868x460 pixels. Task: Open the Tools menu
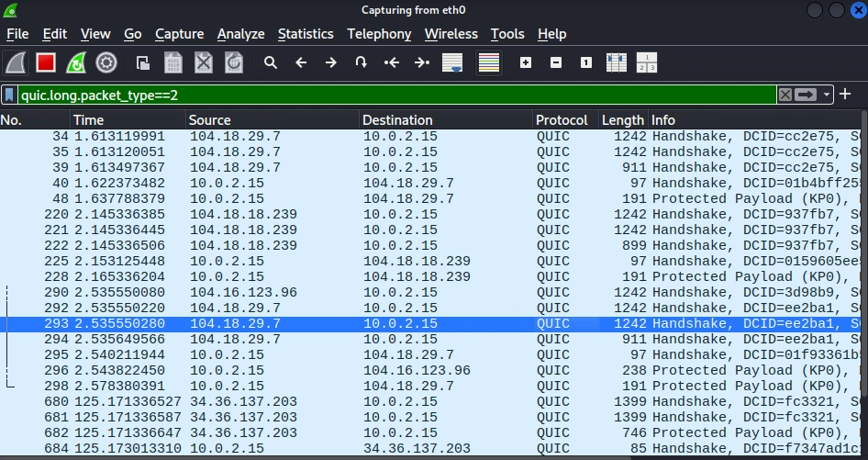[x=507, y=34]
